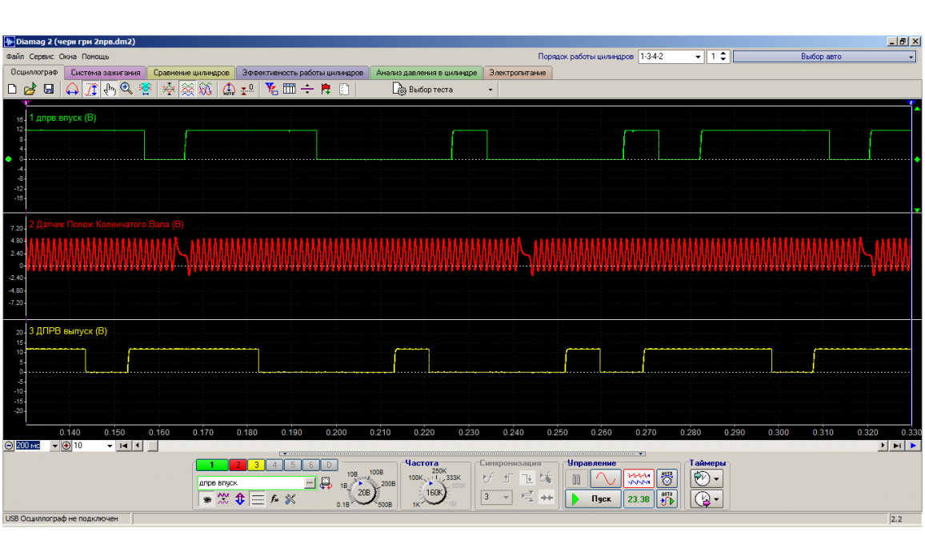925x560 pixels.
Task: Toggle green channel 1 button
Action: 212,465
